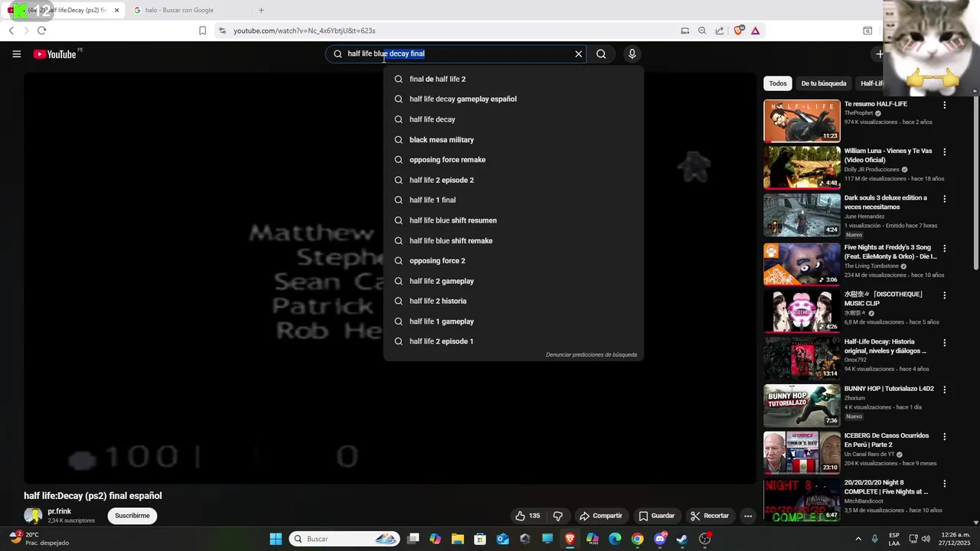Image resolution: width=980 pixels, height=551 pixels.
Task: Open options for Dark souls 3 video
Action: [944, 198]
